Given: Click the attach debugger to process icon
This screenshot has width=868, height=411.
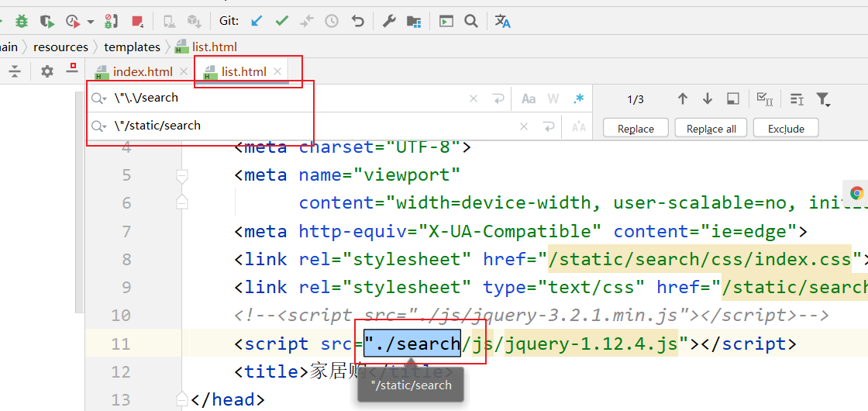Looking at the screenshot, I should [x=111, y=21].
